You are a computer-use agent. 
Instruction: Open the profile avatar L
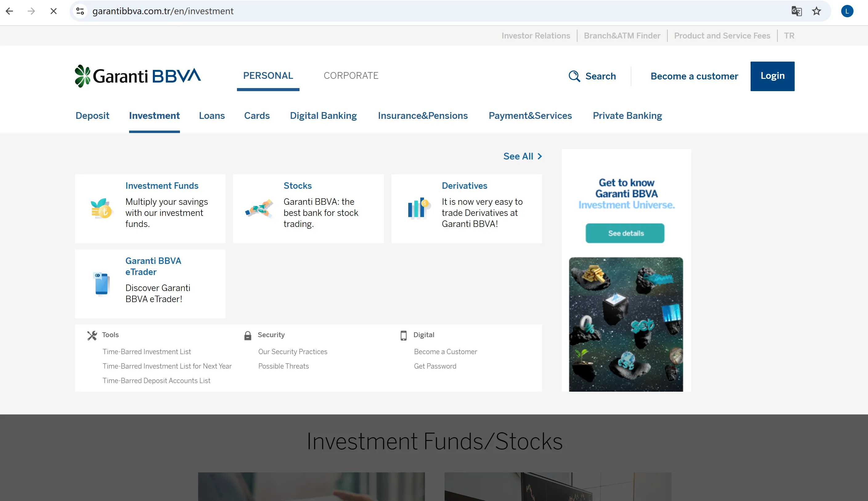click(847, 11)
